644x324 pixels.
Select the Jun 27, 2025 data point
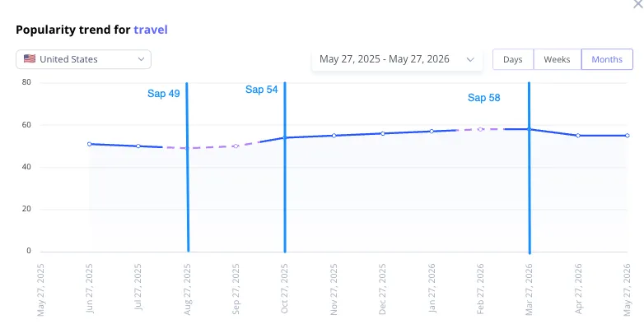pos(89,144)
